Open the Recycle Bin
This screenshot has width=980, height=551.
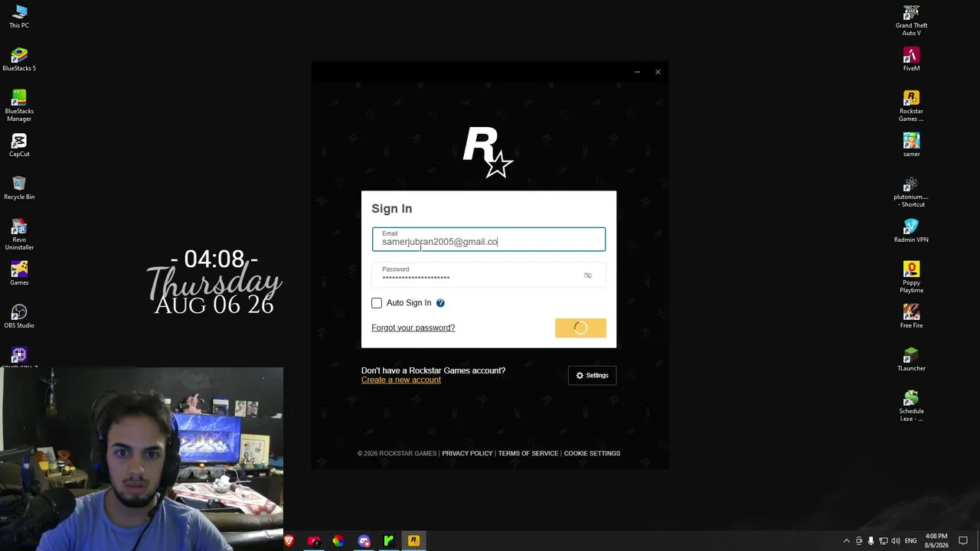(19, 188)
